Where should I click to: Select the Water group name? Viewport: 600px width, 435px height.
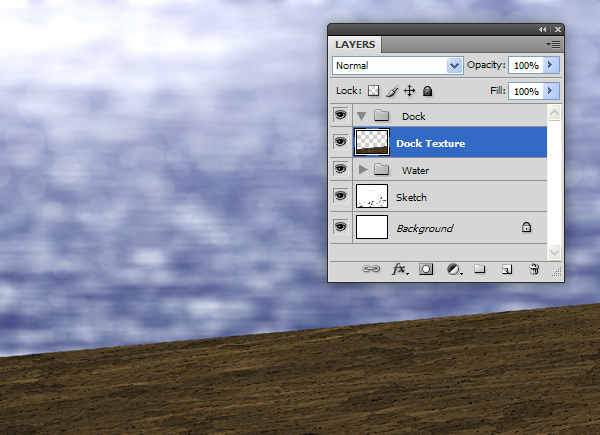(x=415, y=170)
